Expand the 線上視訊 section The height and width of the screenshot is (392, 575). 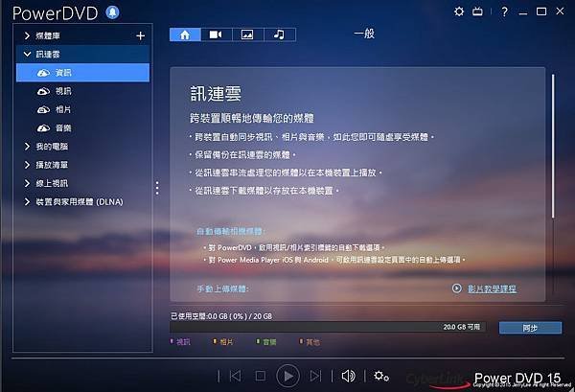coord(27,183)
